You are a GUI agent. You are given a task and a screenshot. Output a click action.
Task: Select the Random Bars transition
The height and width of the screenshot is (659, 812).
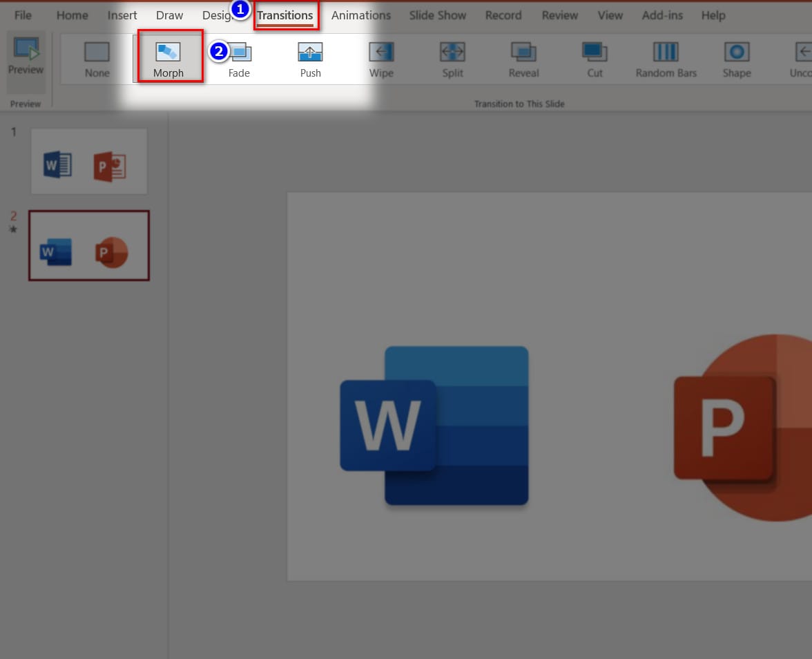click(x=666, y=59)
